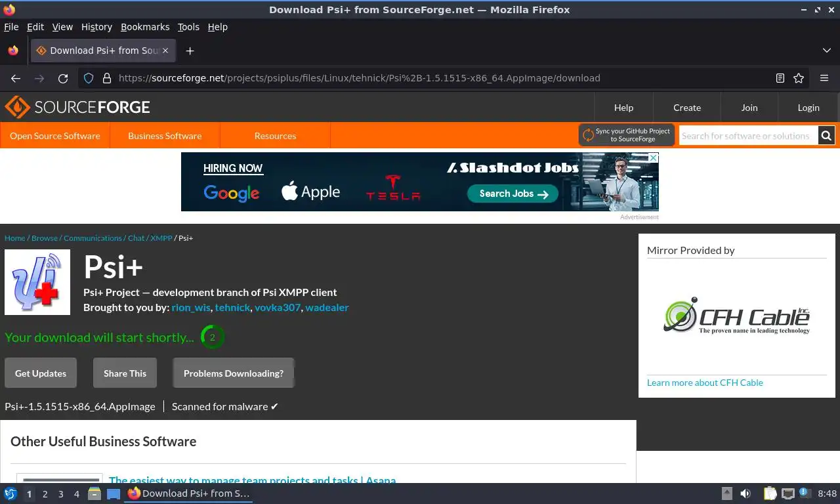Click the SourceForge logo
This screenshot has height=504, width=840.
click(x=77, y=107)
